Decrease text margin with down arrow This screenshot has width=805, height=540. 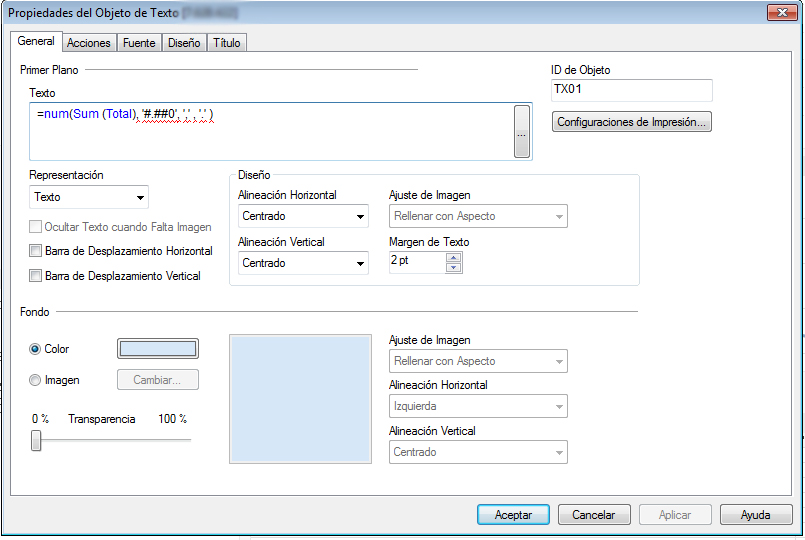coord(454,268)
